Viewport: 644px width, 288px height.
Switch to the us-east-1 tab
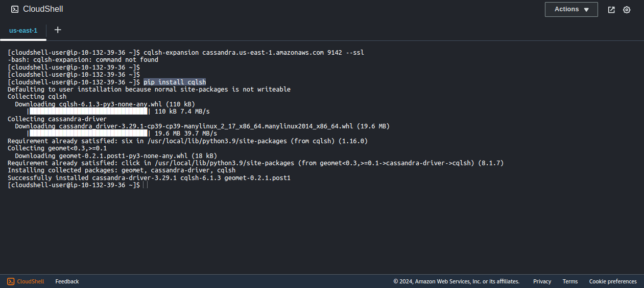pyautogui.click(x=23, y=31)
